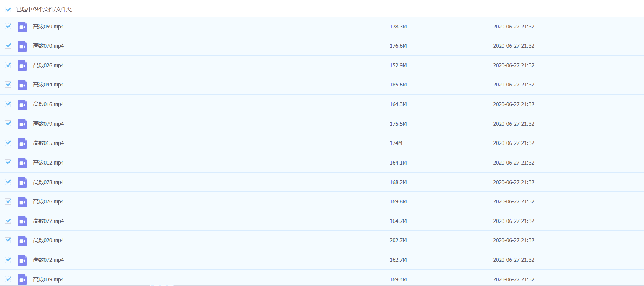This screenshot has width=644, height=286.
Task: Click the 185.6M size of 高数044.mp4
Action: pyautogui.click(x=398, y=85)
